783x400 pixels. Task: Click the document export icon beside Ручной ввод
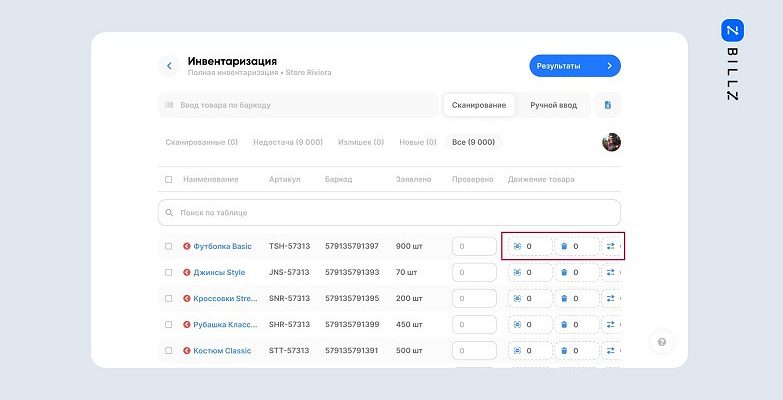coord(608,105)
